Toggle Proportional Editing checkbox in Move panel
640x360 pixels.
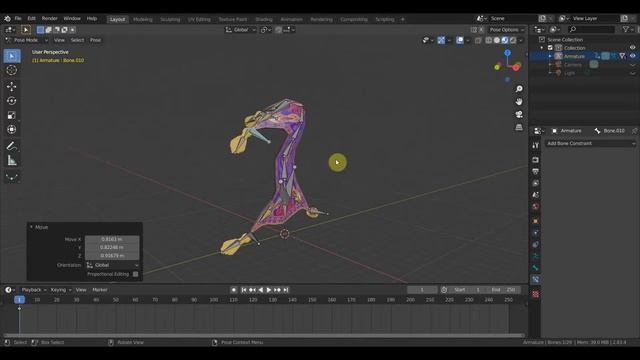[x=136, y=274]
